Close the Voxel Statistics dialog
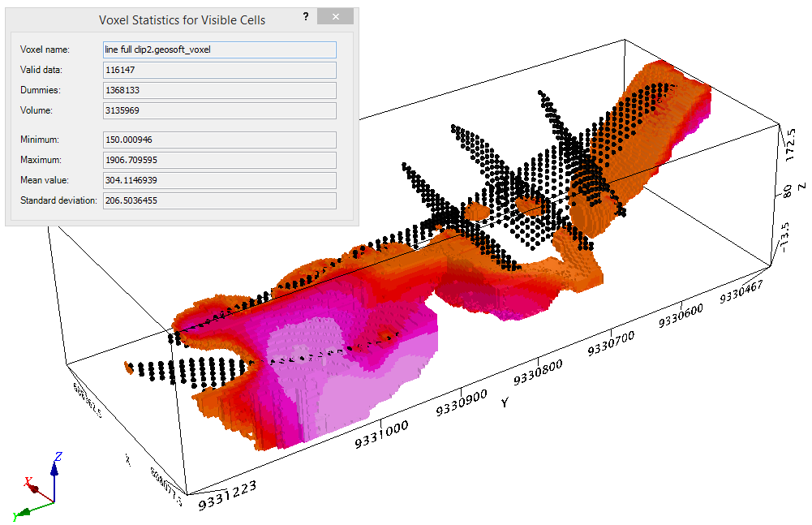812x525 pixels. pyautogui.click(x=334, y=17)
